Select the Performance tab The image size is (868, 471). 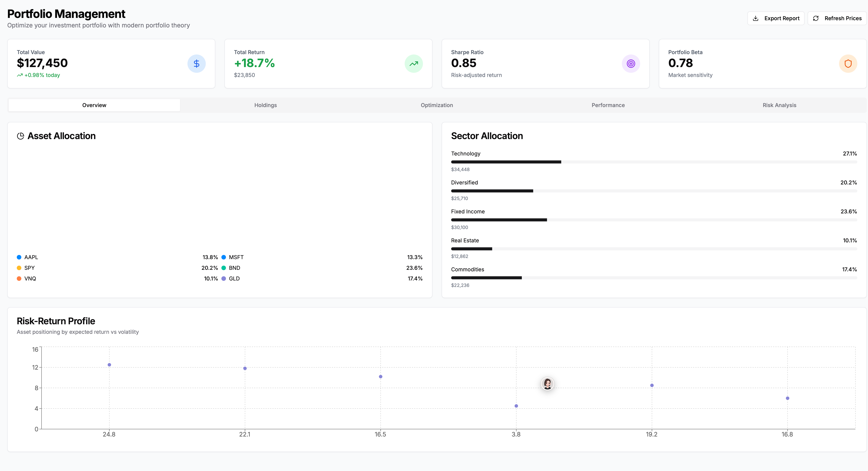point(608,105)
